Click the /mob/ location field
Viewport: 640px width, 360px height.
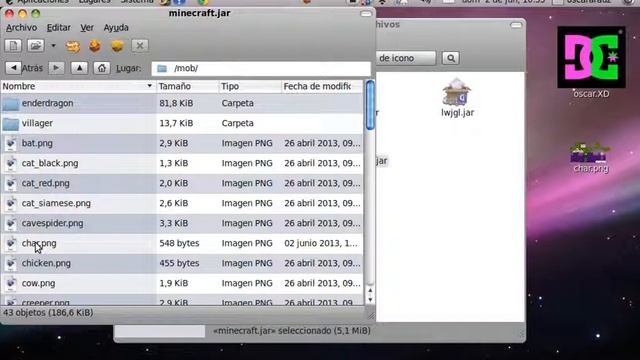coord(261,68)
